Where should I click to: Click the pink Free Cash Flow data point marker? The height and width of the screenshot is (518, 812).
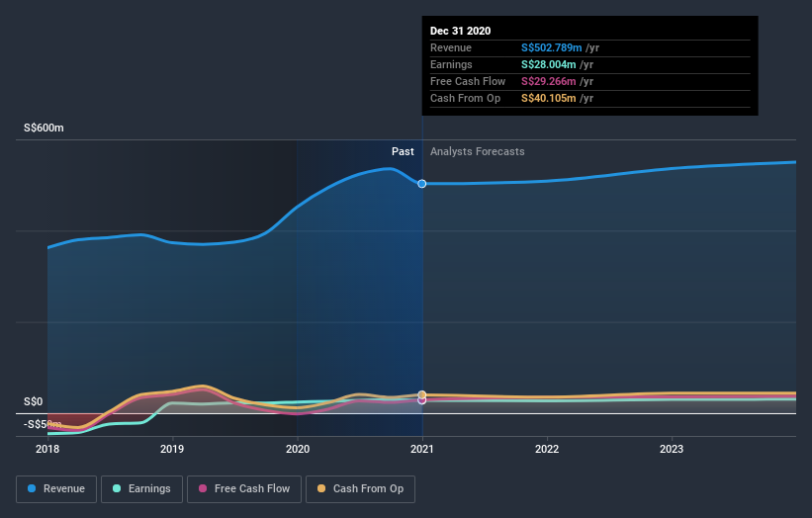tap(422, 400)
